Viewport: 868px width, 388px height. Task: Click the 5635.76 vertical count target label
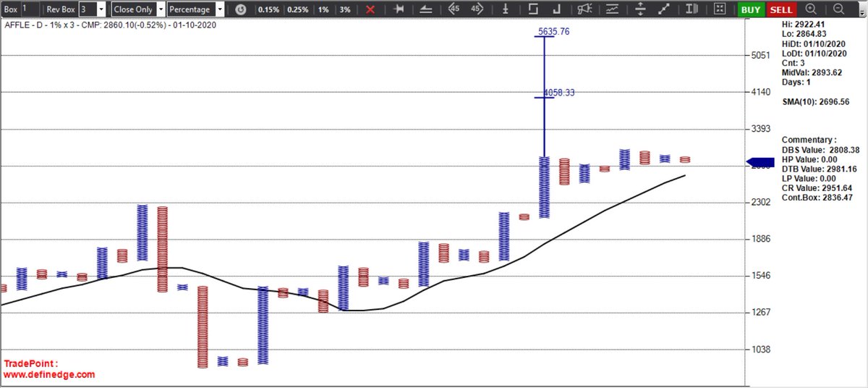coord(554,31)
